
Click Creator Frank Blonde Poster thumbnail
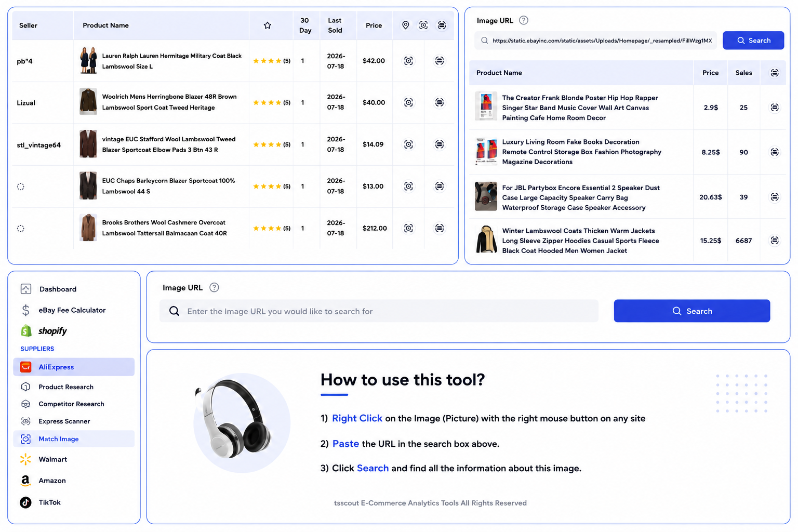(x=486, y=106)
